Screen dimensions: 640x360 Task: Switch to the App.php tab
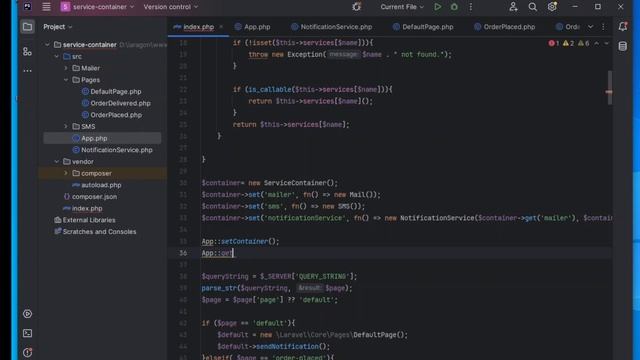253,27
